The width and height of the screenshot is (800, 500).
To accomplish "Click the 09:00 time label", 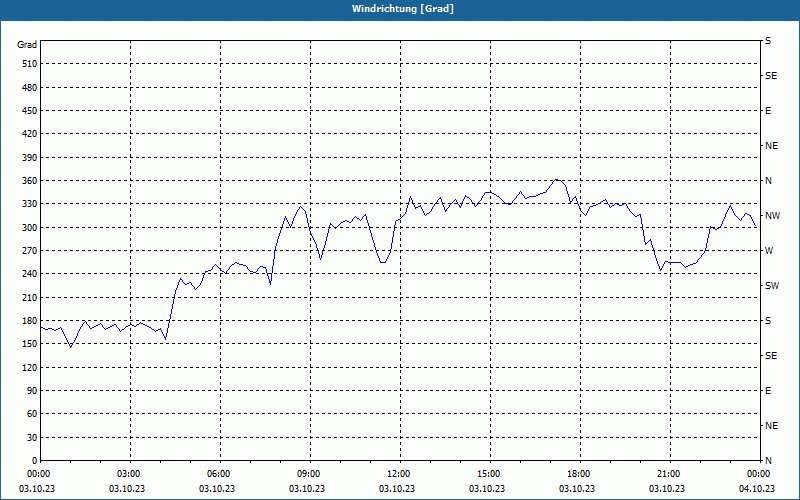I will click(x=310, y=474).
